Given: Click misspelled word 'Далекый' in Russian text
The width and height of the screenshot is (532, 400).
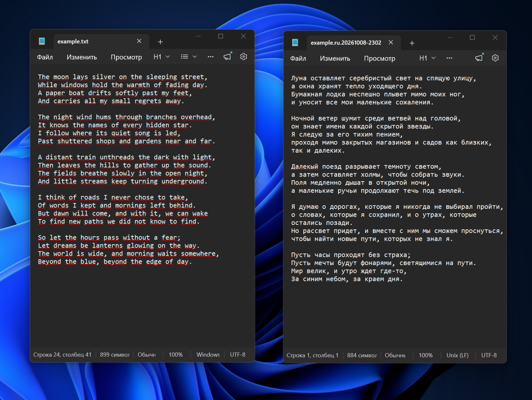Looking at the screenshot, I should 305,167.
